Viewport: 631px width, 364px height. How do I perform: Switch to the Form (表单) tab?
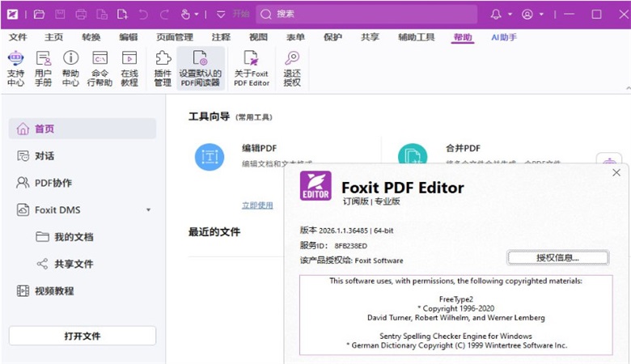[295, 37]
